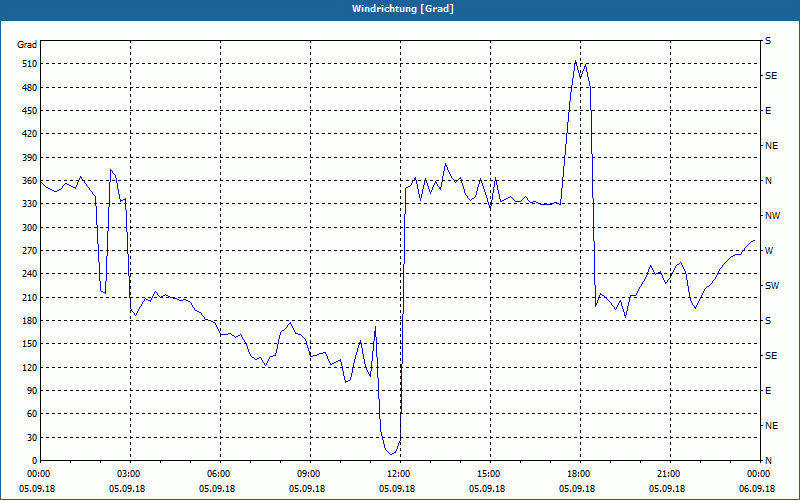The image size is (800, 500).
Task: Select the 05.09.18 date under 18:00
Action: [577, 489]
